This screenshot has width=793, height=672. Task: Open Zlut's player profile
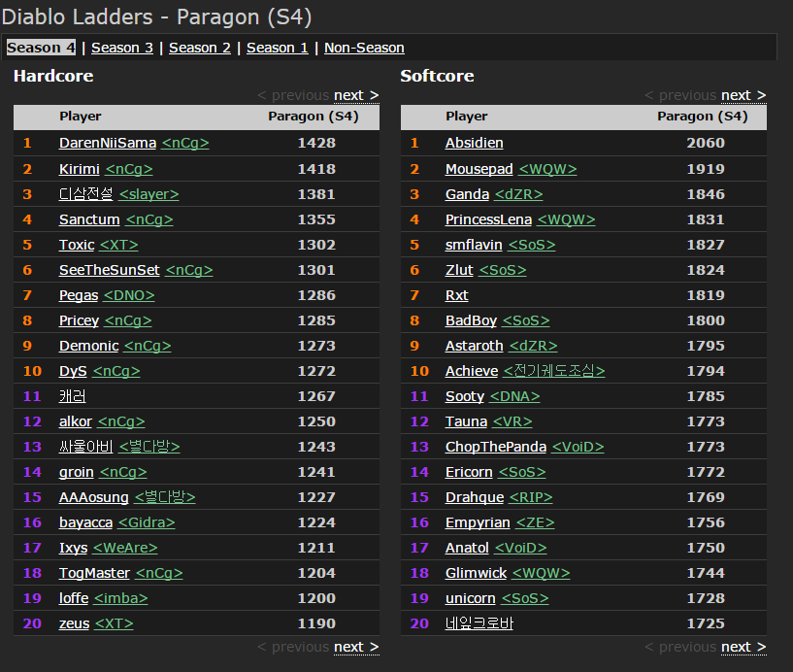pyautogui.click(x=459, y=270)
